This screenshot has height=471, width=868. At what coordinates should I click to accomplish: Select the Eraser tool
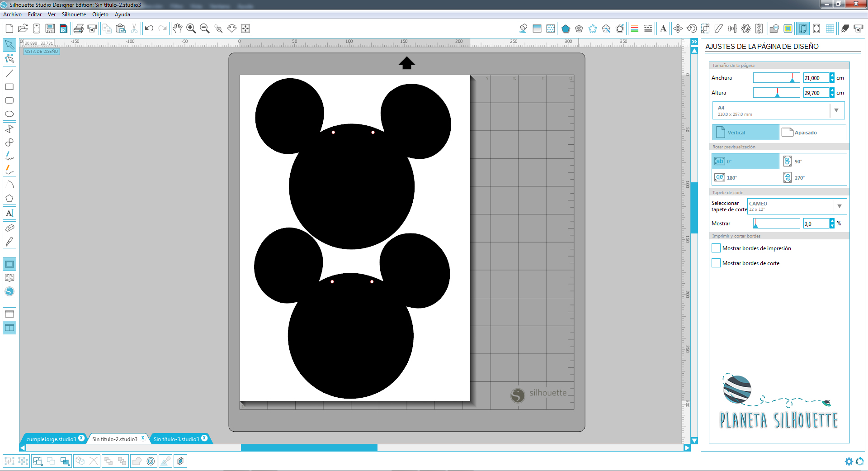pos(9,228)
